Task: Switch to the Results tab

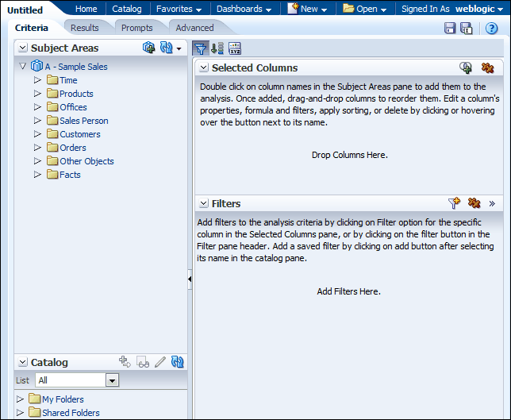Action: coord(85,28)
